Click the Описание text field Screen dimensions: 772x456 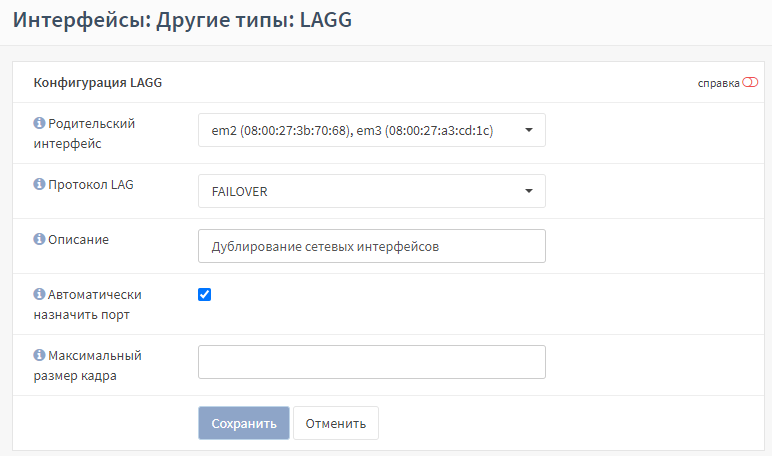[x=372, y=246]
